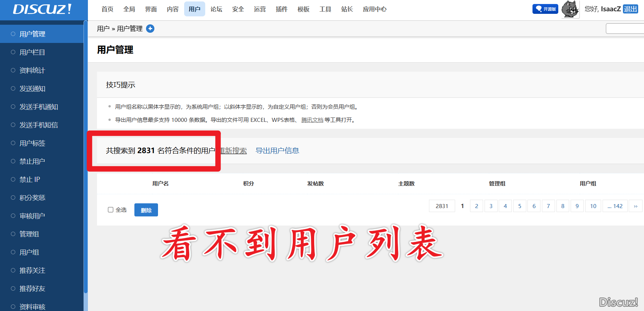
Task: Go to page 3
Action: point(491,206)
